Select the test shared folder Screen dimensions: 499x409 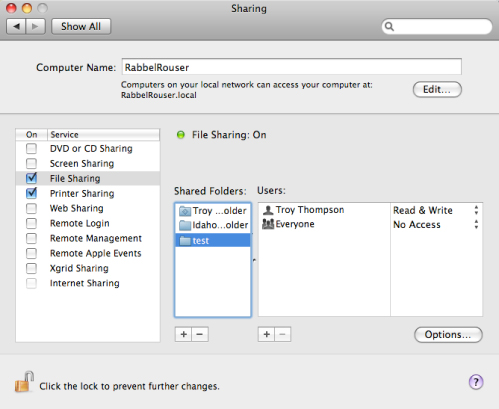pos(213,240)
